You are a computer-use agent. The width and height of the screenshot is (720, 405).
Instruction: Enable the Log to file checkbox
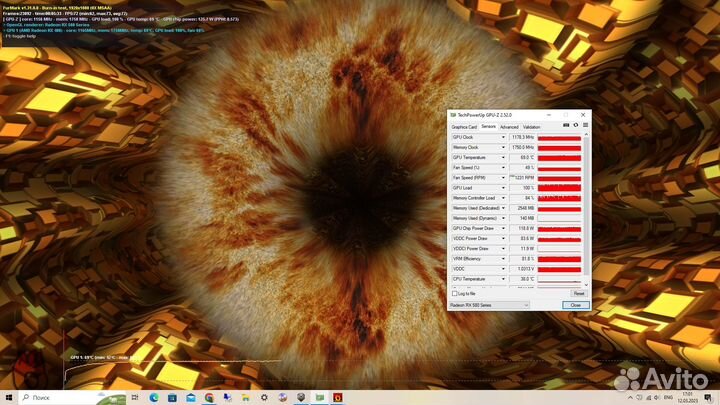click(x=455, y=293)
